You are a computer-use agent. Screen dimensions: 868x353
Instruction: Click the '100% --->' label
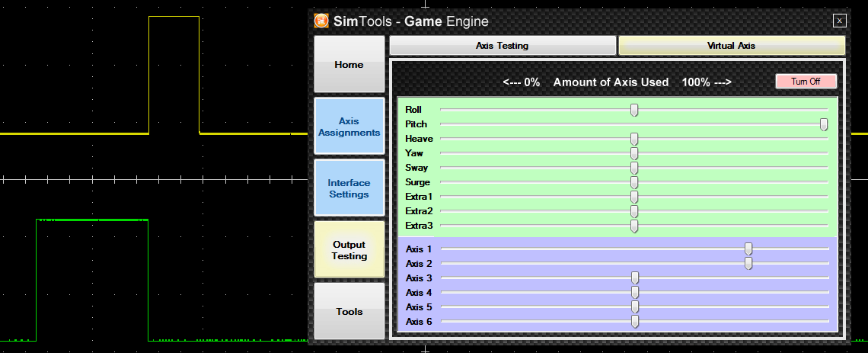pyautogui.click(x=707, y=82)
